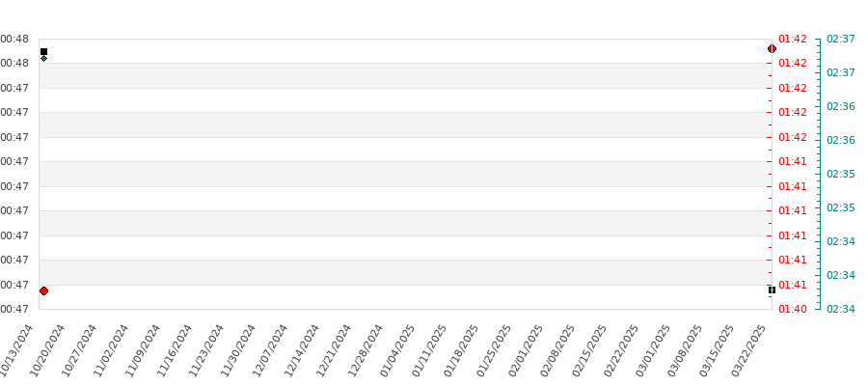Click the 10/20/2024 date label
Viewport: 868px width, 386px height.
click(47, 350)
